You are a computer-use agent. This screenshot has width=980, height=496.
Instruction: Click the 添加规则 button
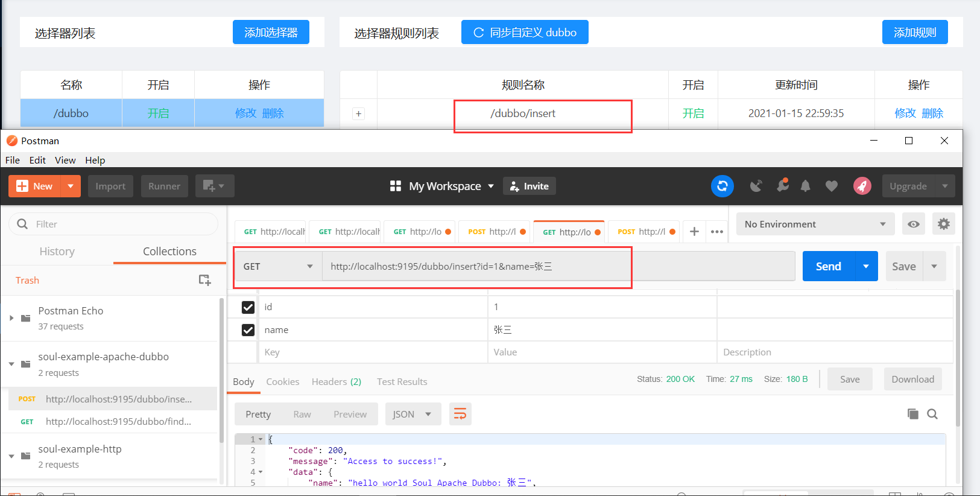(x=915, y=32)
